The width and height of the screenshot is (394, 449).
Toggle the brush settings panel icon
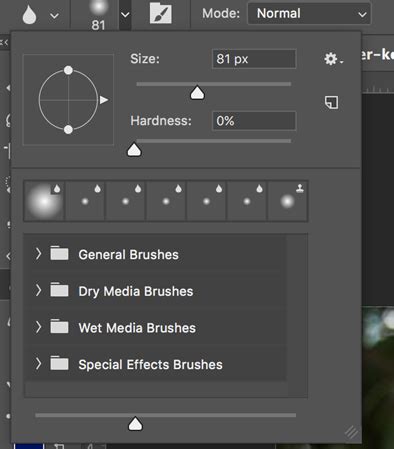161,13
